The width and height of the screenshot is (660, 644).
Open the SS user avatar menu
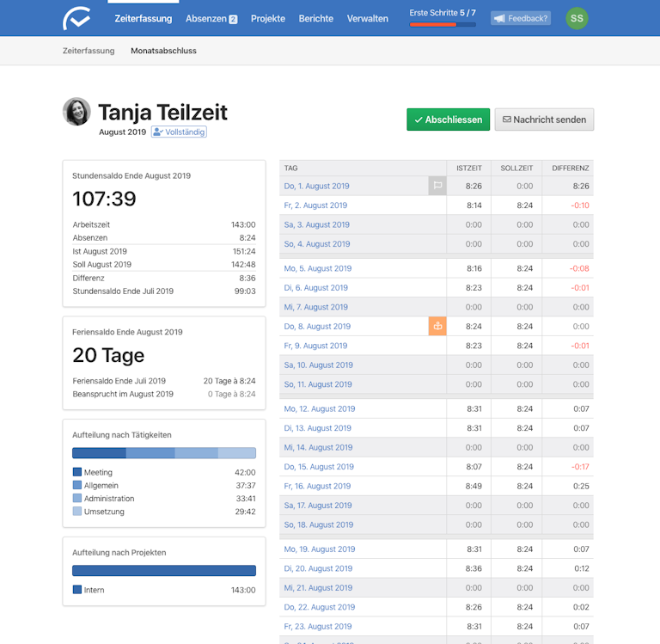coord(577,18)
